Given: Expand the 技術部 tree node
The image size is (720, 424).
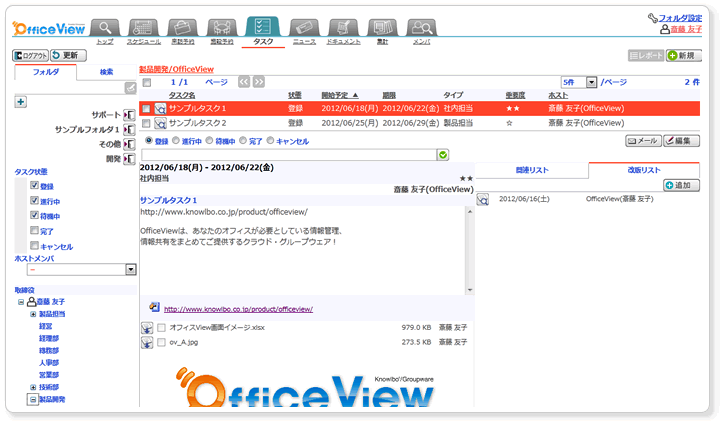Looking at the screenshot, I should click(x=33, y=388).
